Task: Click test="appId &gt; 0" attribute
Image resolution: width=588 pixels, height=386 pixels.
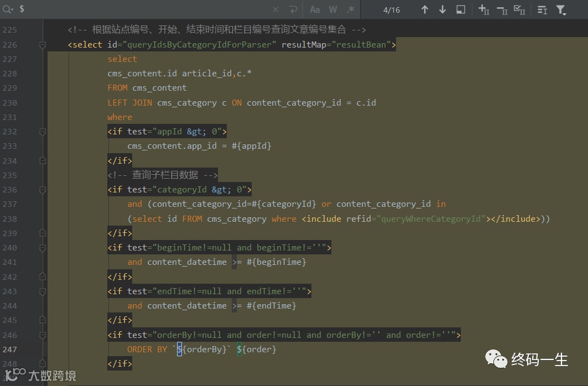Action: [174, 132]
